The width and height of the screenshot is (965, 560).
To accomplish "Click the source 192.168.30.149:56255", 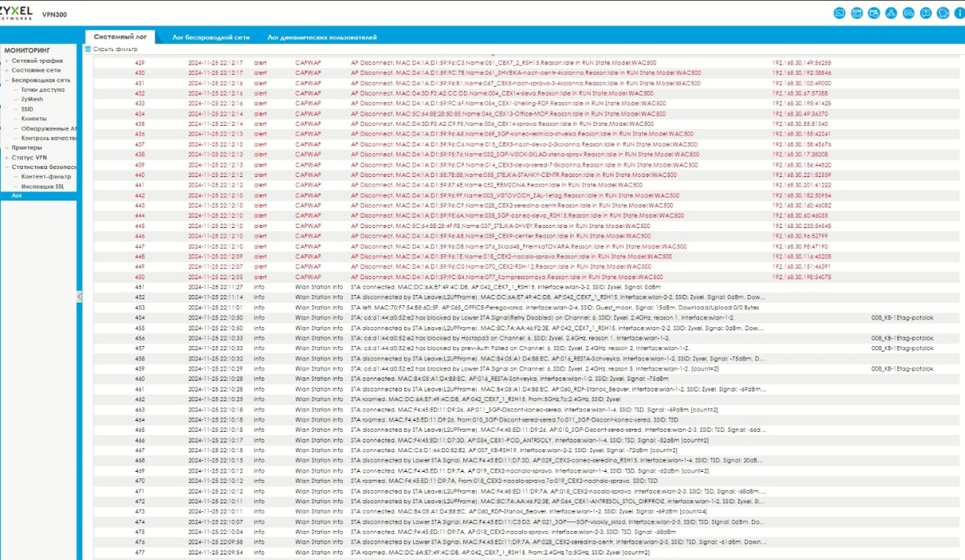I will coord(801,62).
